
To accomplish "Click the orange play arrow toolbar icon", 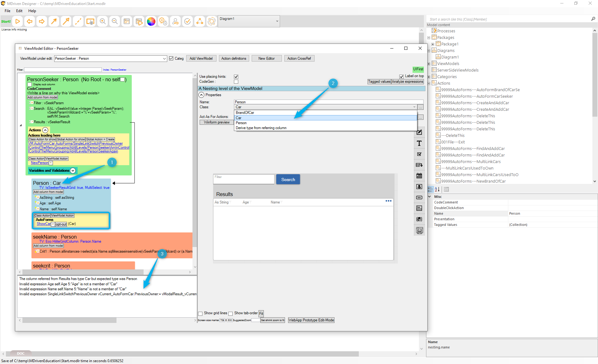I will pyautogui.click(x=18, y=21).
